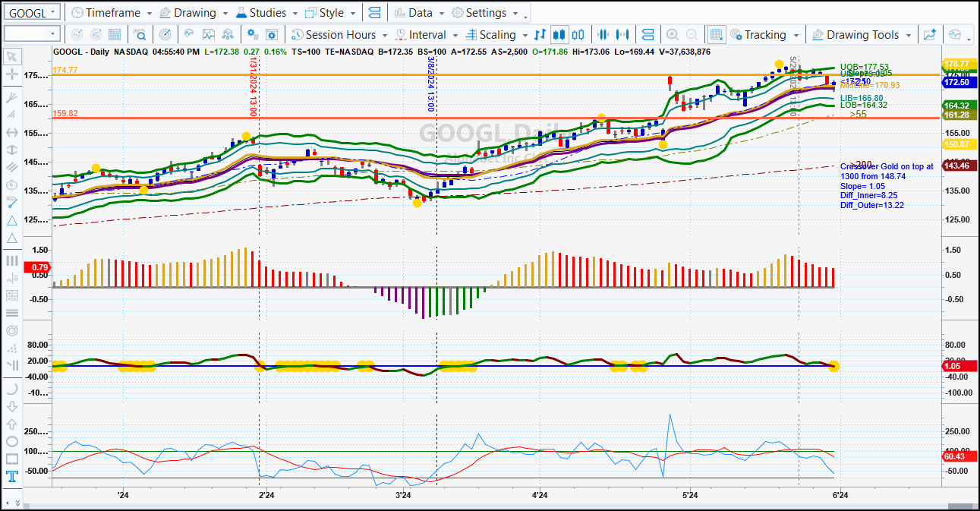This screenshot has width=980, height=511.
Task: Toggle the dotted grid selection button
Action: 716,35
